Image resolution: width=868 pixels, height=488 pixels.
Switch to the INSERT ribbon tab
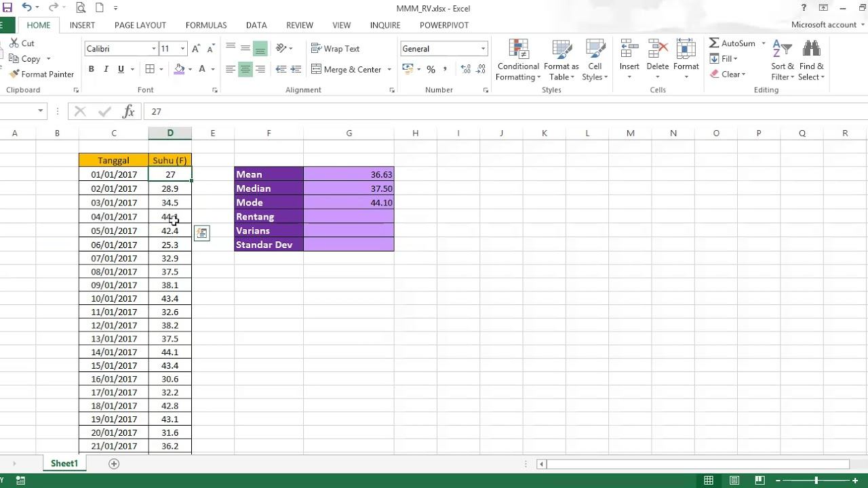tap(82, 25)
